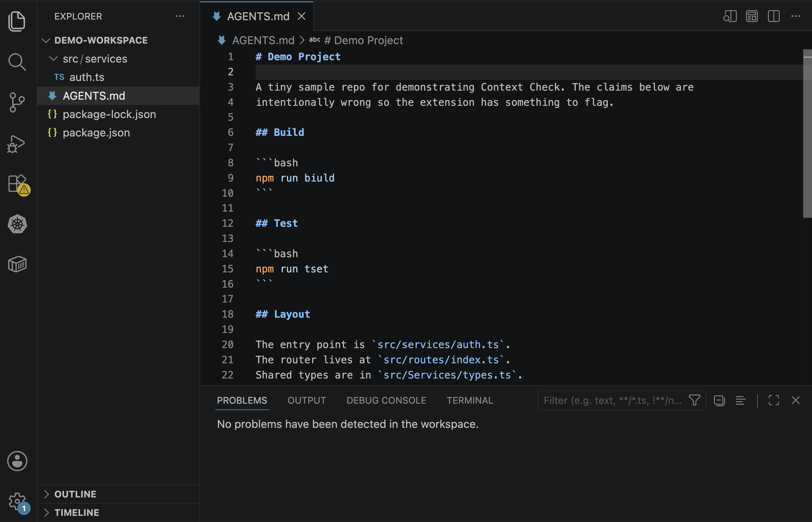The width and height of the screenshot is (812, 522).
Task: Maximize the bottom panel size
Action: pos(774,400)
